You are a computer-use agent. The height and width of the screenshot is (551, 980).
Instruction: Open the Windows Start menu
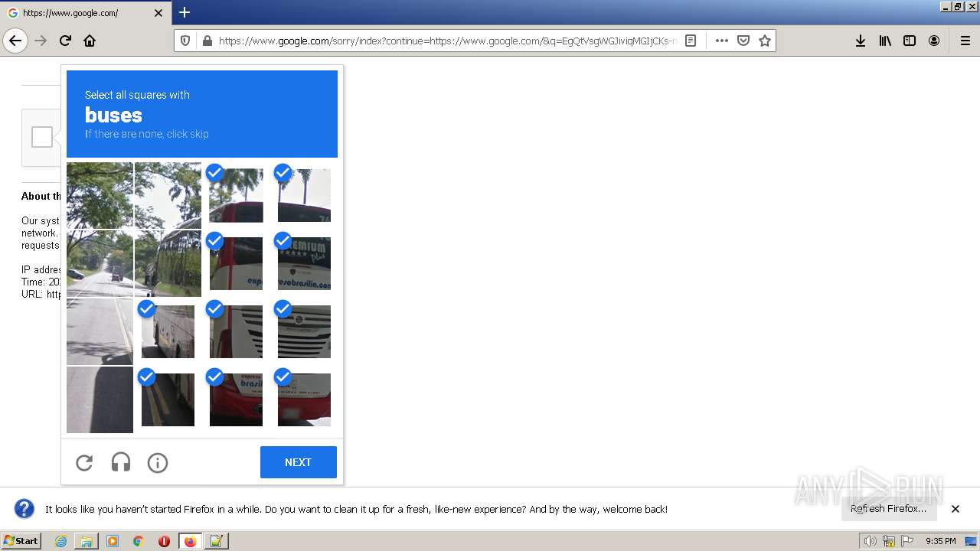click(21, 541)
